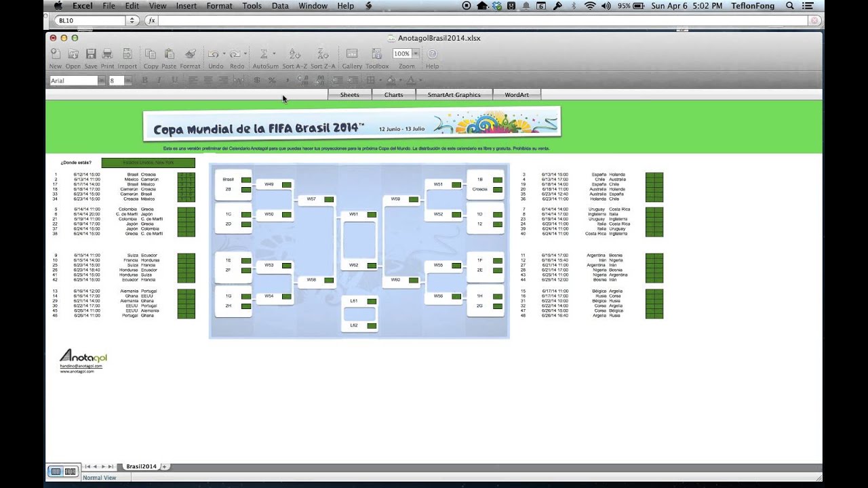Open the AutoSum functions dropdown arrow
The height and width of the screenshot is (488, 868).
tap(274, 54)
